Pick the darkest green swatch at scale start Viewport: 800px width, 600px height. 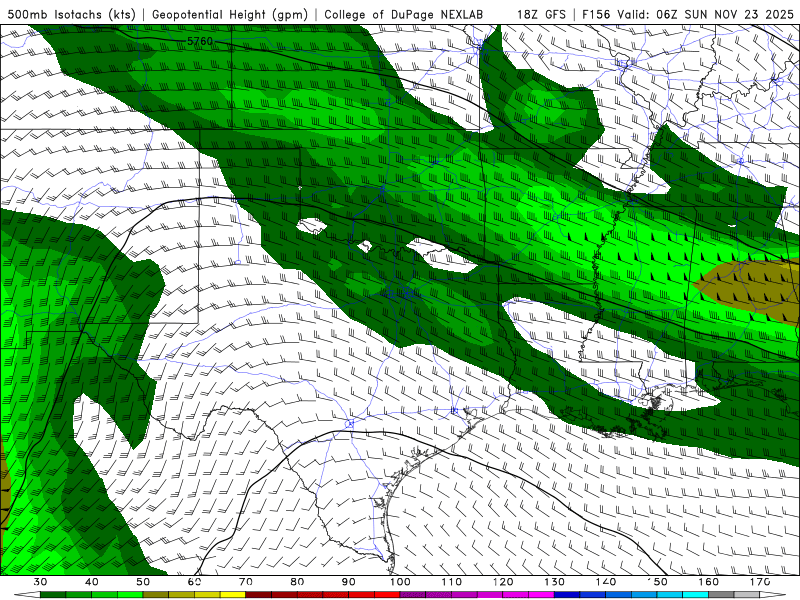[53, 595]
